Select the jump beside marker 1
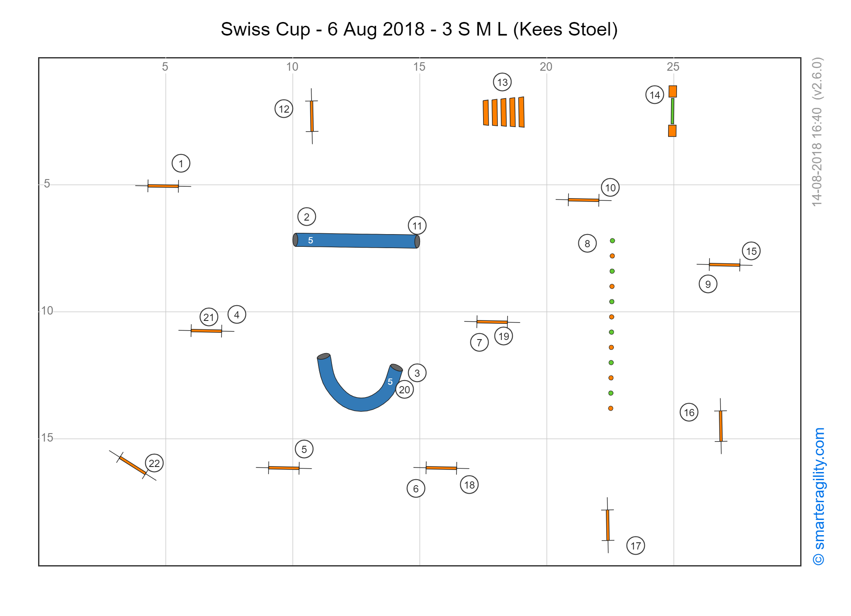The width and height of the screenshot is (851, 616). pyautogui.click(x=163, y=186)
